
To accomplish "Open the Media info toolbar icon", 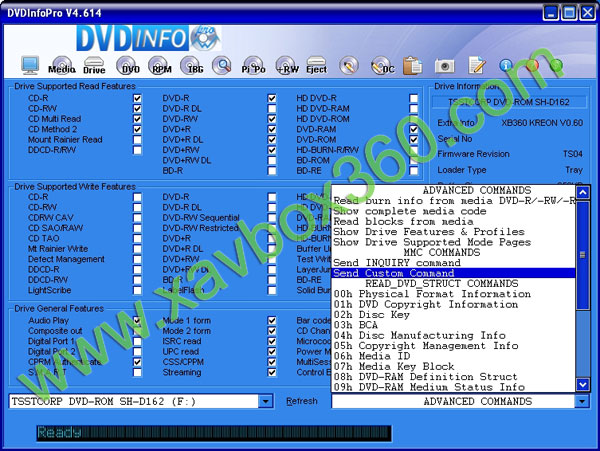I will point(62,65).
